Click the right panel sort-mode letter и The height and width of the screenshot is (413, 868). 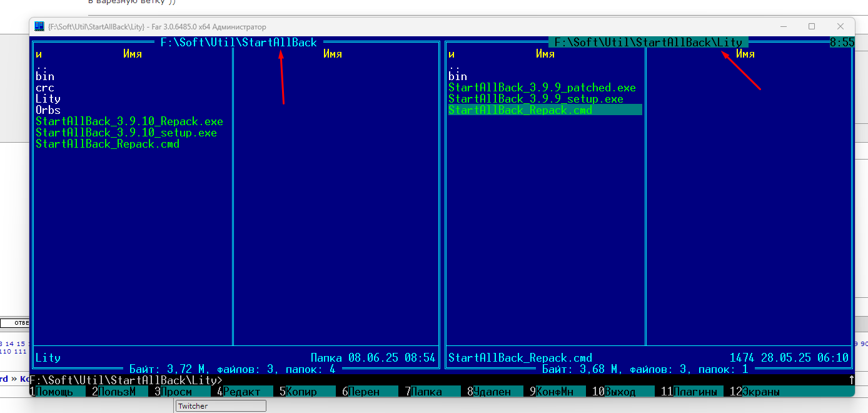[452, 54]
